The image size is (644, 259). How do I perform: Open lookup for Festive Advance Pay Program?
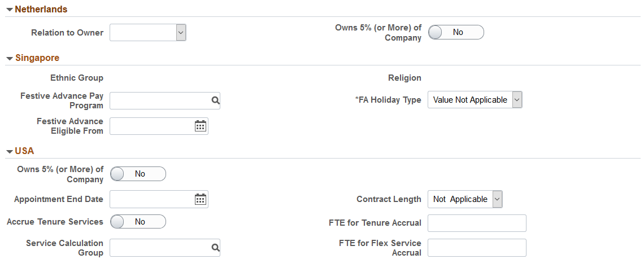click(215, 100)
